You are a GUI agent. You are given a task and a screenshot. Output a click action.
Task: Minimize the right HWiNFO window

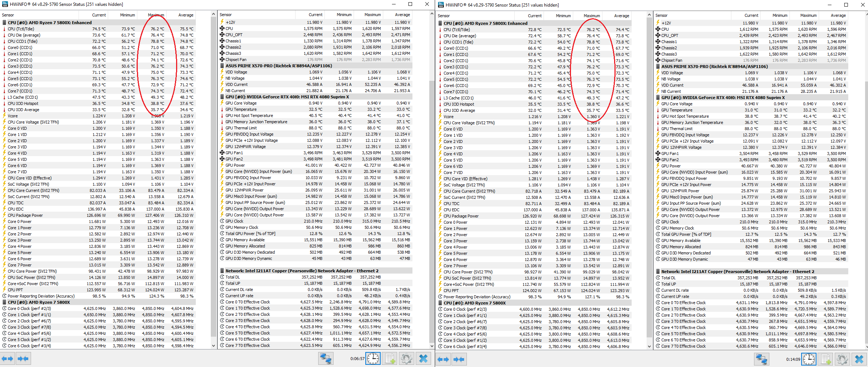pyautogui.click(x=829, y=5)
